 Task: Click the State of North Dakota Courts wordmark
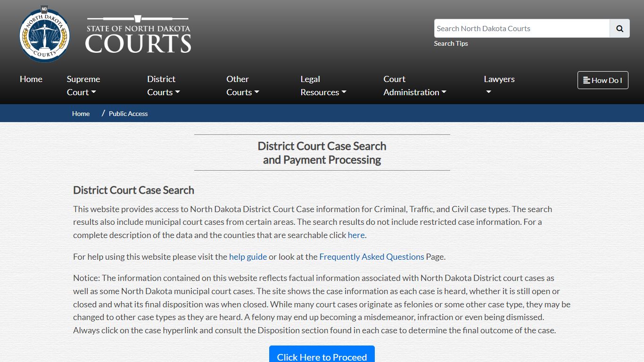pyautogui.click(x=138, y=34)
